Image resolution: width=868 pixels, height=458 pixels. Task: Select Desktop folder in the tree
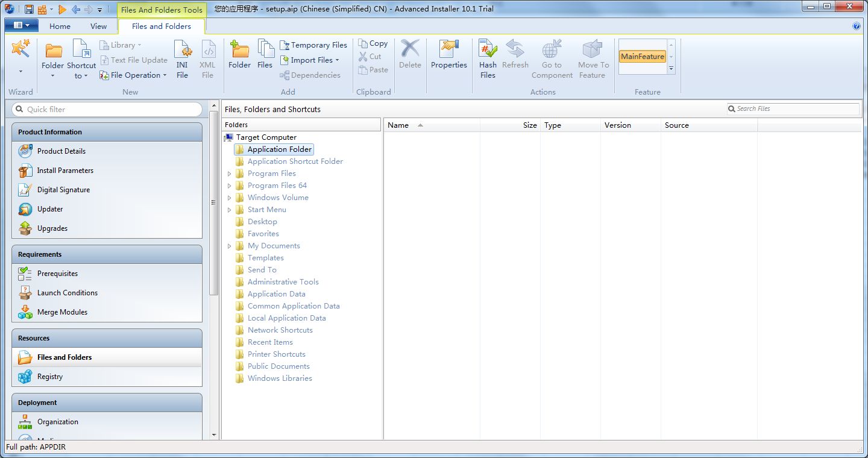(262, 222)
